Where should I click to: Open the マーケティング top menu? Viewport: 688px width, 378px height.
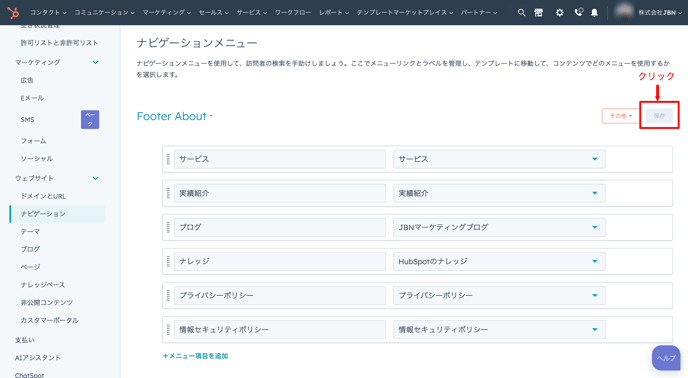pyautogui.click(x=167, y=12)
